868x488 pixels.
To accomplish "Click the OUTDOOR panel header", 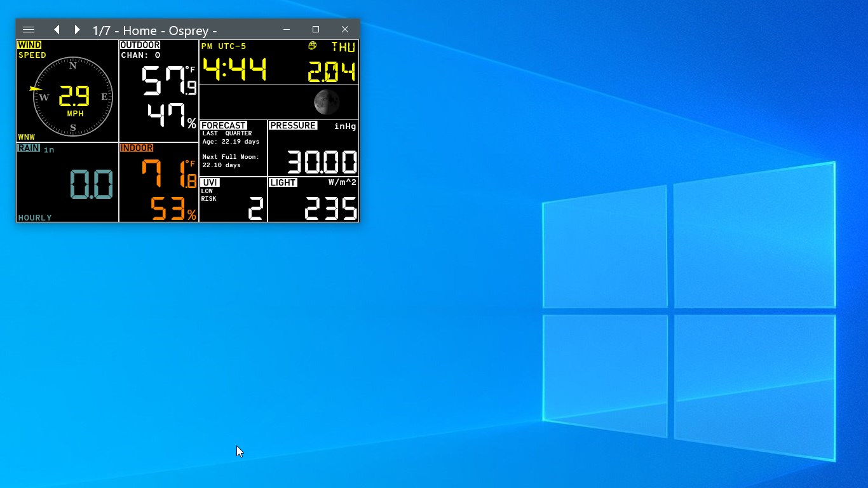I will coord(140,44).
